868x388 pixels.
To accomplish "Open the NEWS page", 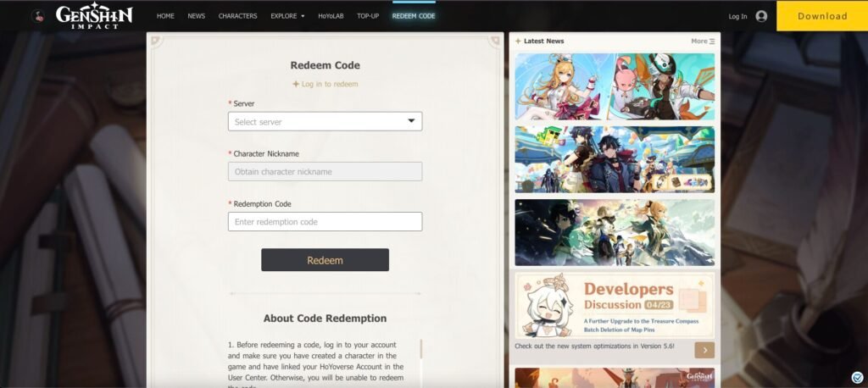I will point(197,16).
